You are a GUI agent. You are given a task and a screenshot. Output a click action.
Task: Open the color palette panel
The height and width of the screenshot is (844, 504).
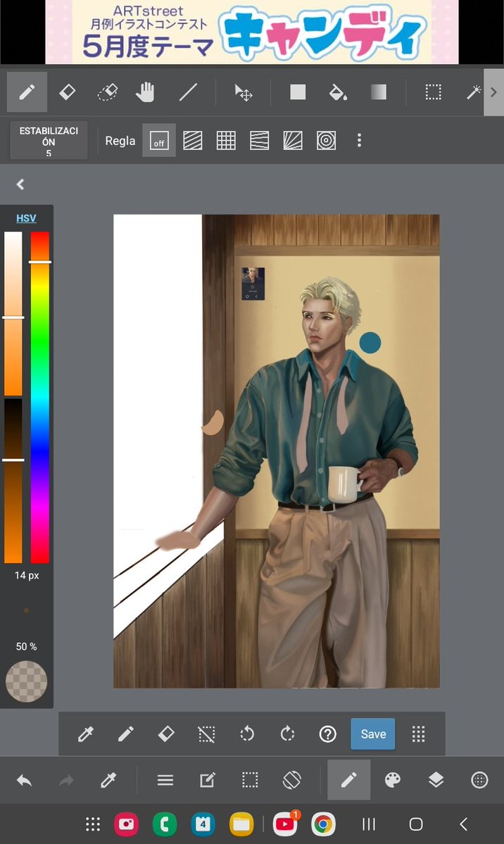393,780
